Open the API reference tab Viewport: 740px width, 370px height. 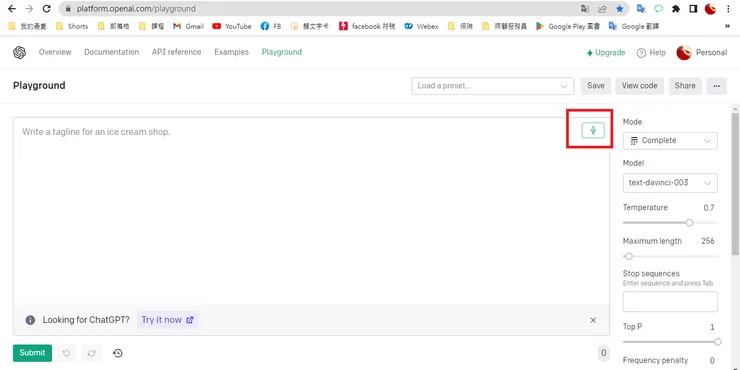pos(177,52)
